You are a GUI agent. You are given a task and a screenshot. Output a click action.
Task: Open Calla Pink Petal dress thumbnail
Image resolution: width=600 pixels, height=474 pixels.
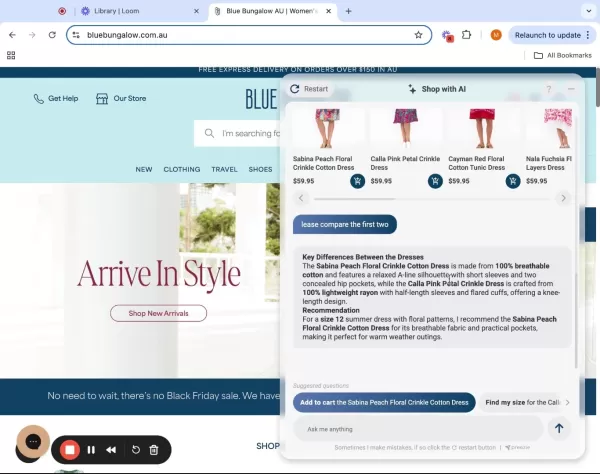(x=406, y=129)
